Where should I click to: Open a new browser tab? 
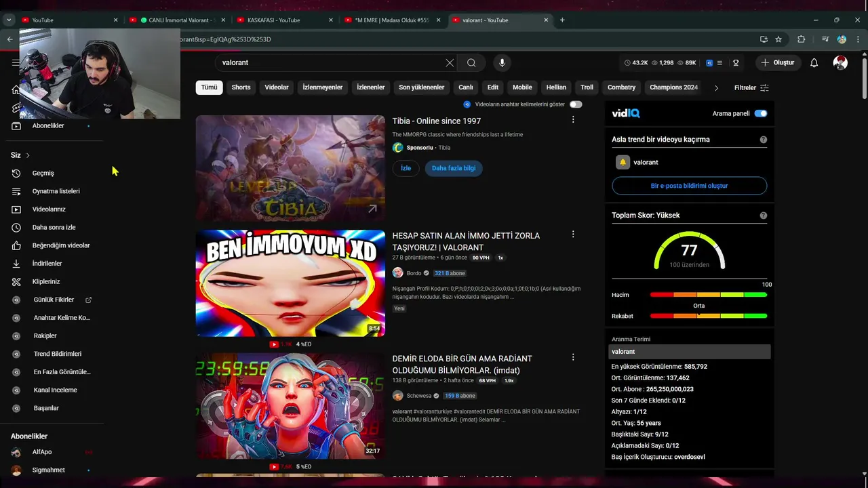(x=562, y=20)
